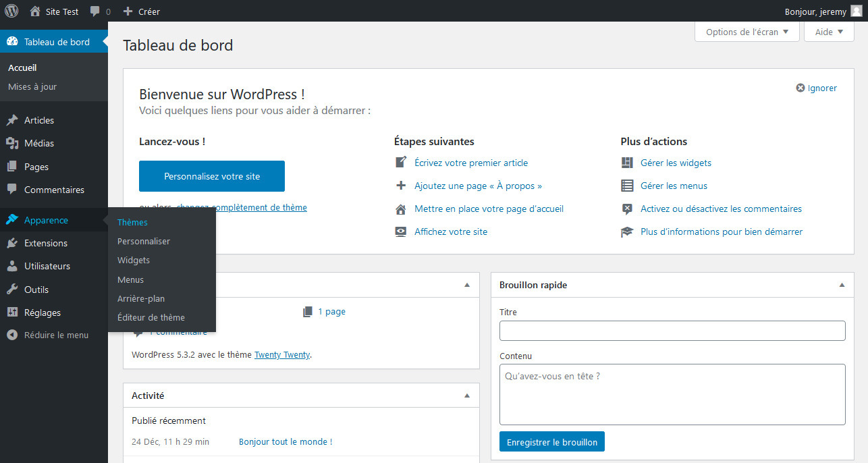The image size is (868, 463).
Task: Open the Écrivez votre premier article link
Action: (471, 163)
